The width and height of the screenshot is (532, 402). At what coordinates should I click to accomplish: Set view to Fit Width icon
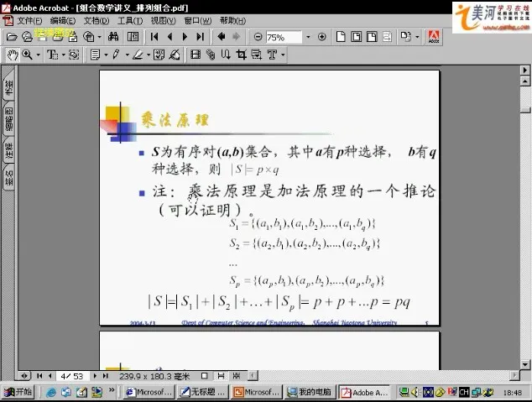coord(372,37)
